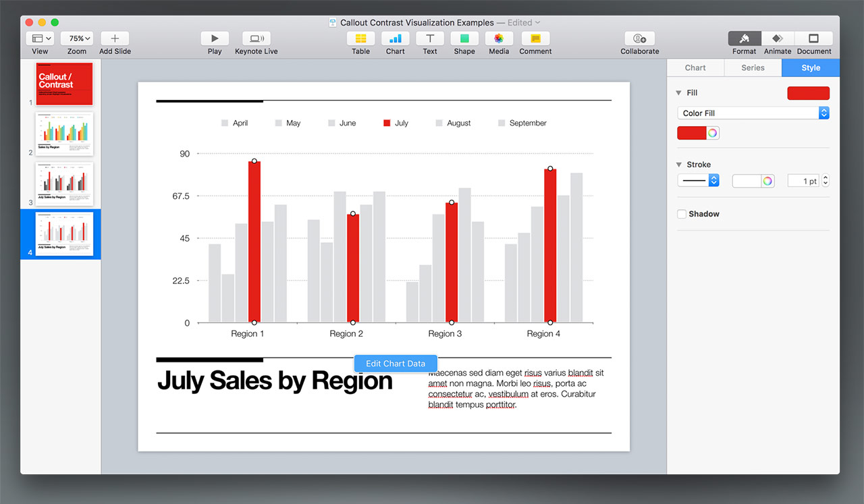Insert a Shape from the toolbar
This screenshot has width=864, height=504.
[464, 39]
